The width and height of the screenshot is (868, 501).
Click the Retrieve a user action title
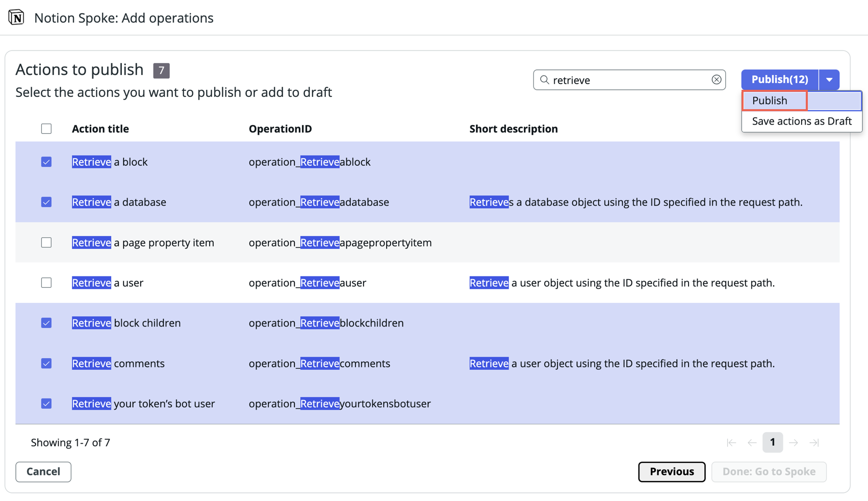108,283
